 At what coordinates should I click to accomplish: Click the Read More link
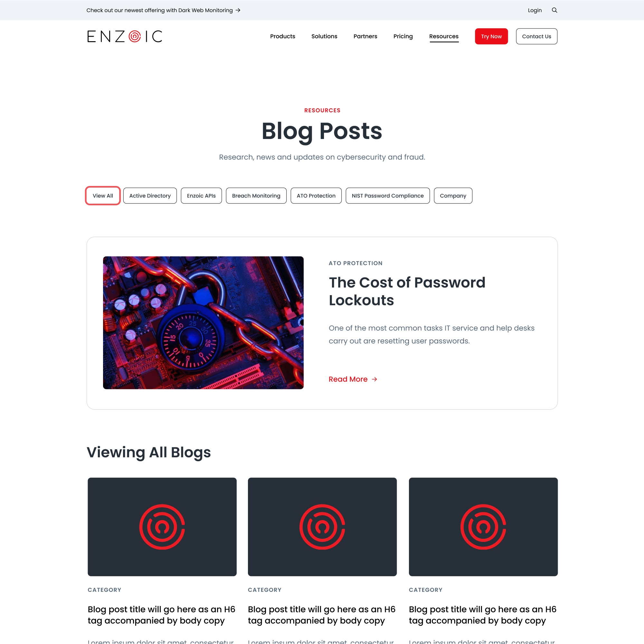[x=352, y=379]
